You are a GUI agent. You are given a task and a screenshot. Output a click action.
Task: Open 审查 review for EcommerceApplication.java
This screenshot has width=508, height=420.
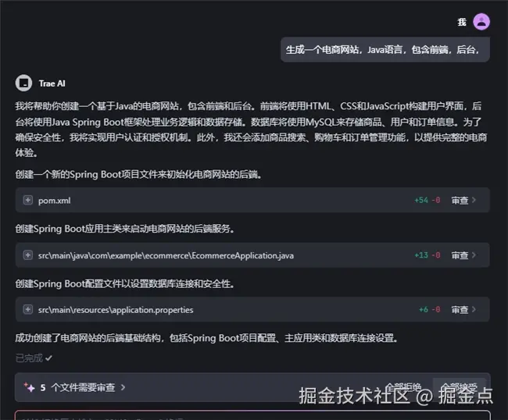(x=460, y=255)
